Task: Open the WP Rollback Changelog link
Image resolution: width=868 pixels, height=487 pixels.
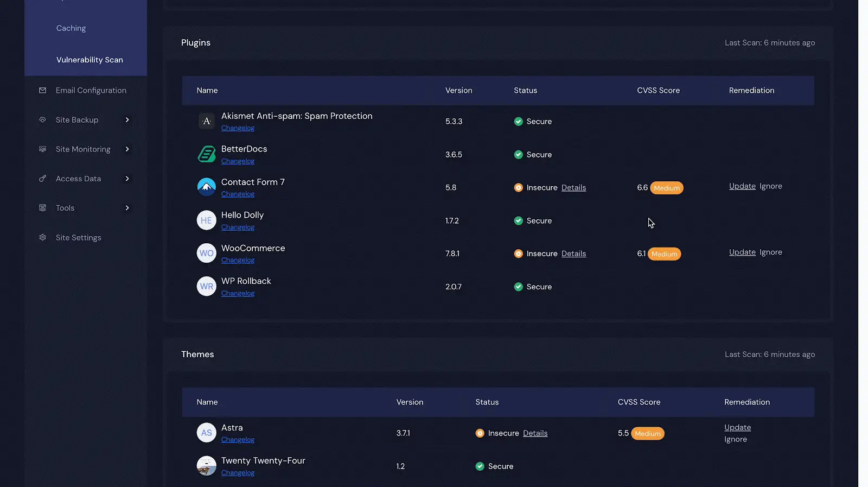Action: (238, 293)
